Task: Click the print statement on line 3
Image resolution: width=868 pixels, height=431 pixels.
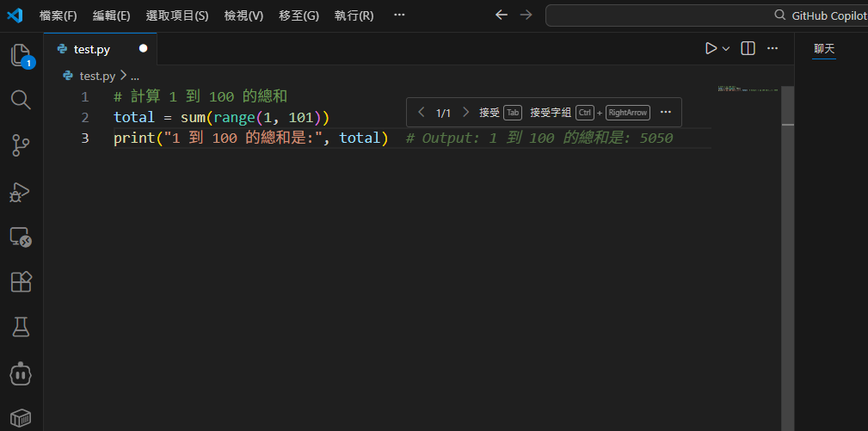Action: point(251,139)
